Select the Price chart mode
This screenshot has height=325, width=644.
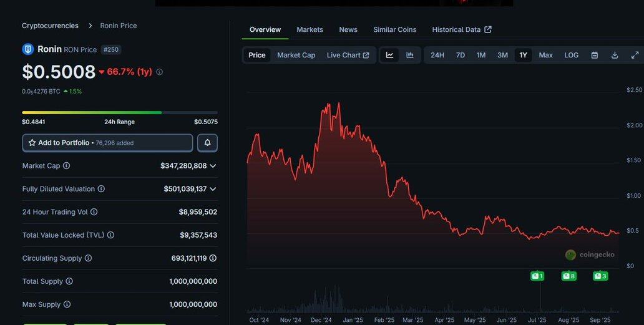257,55
